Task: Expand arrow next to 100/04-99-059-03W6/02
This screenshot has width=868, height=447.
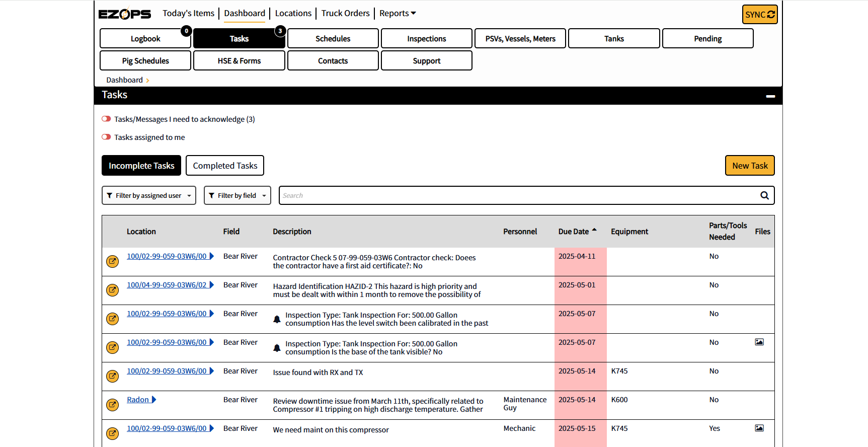Action: (x=212, y=285)
